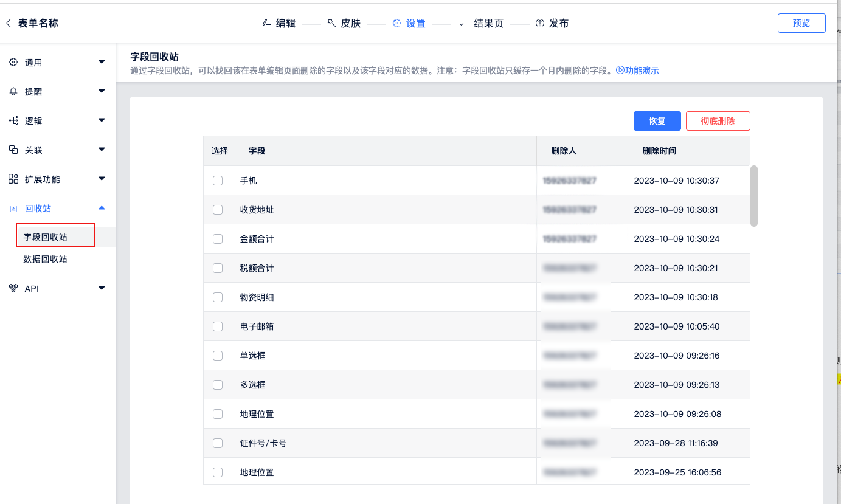The width and height of the screenshot is (841, 504).
Task: Switch to the 皮肤 step tab
Action: (x=344, y=24)
